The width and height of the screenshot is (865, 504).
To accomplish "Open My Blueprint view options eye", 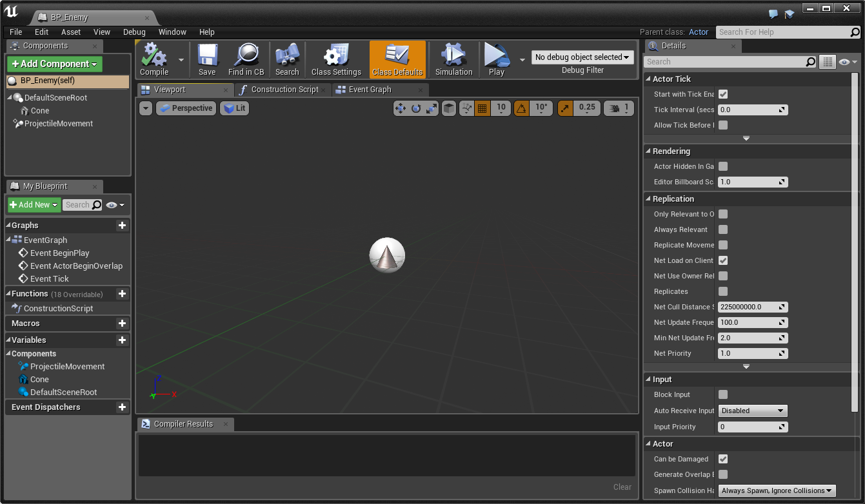I will point(115,205).
